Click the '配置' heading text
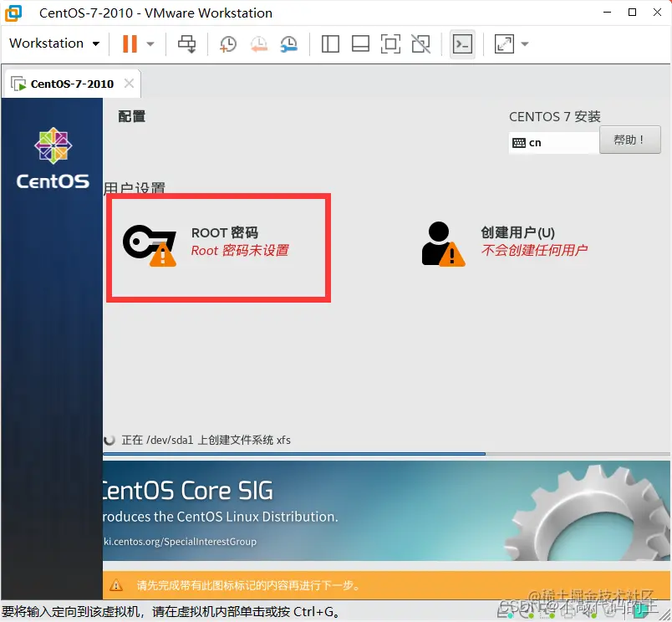This screenshot has width=672, height=622. point(131,116)
